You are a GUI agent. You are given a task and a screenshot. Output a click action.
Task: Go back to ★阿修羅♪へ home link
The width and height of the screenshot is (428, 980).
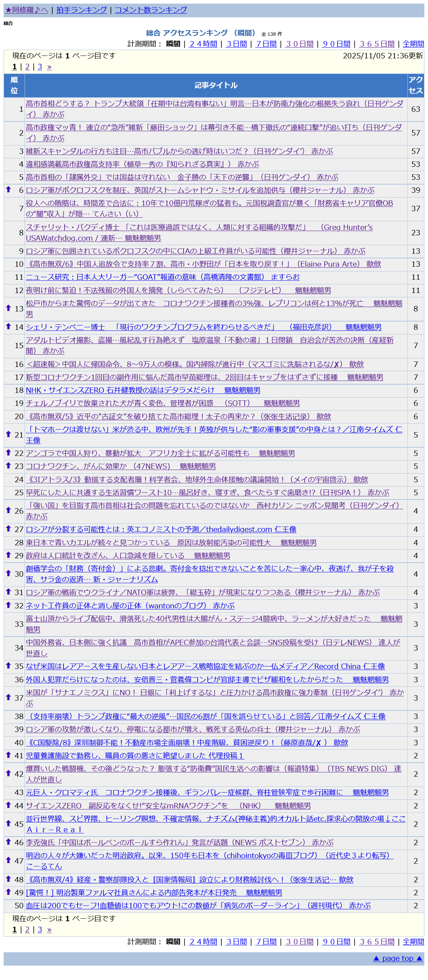(x=27, y=10)
